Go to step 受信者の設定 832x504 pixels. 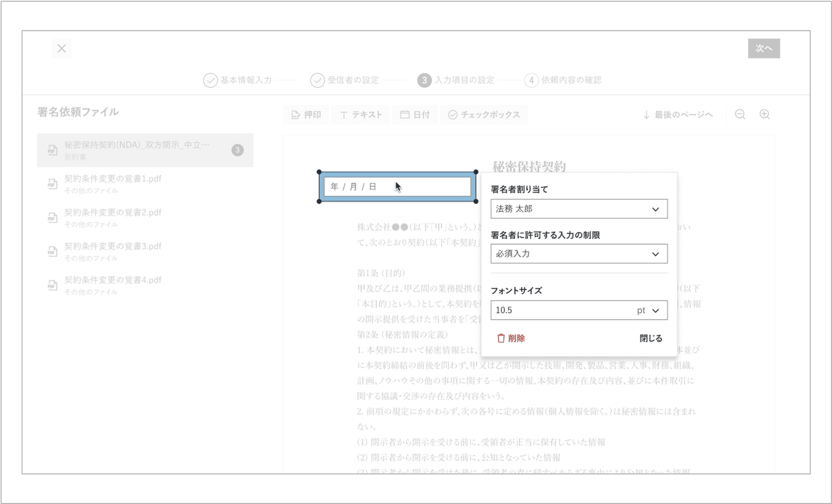(344, 80)
